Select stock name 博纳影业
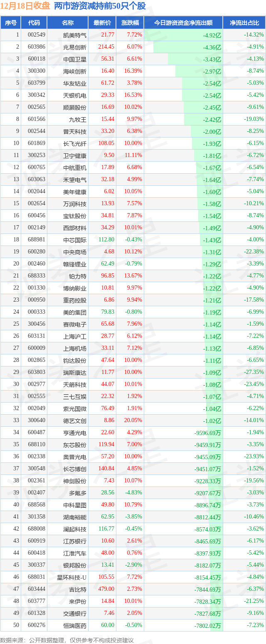266x644 pixels. 75,288
